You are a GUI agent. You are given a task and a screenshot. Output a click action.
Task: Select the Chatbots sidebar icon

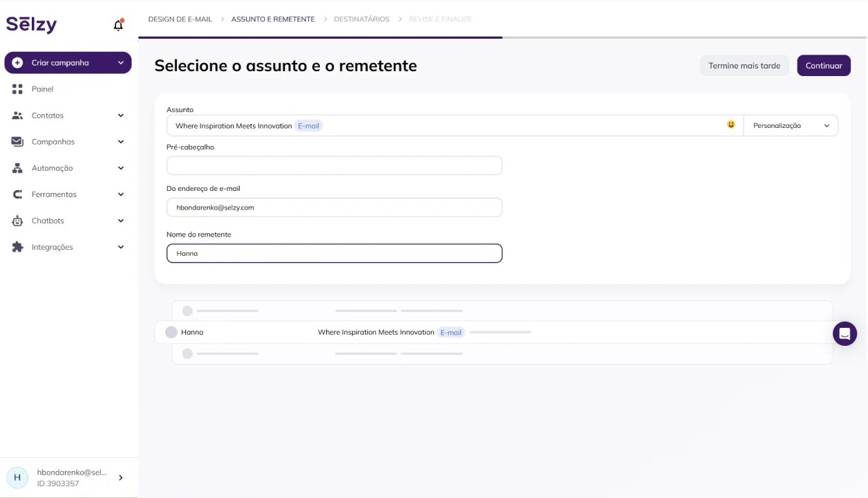17,220
